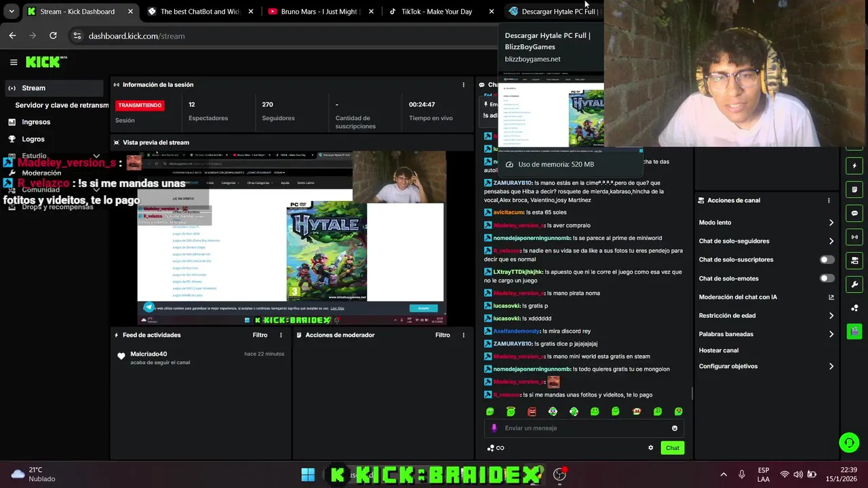868x488 pixels.
Task: Click the camera channel-actions panel icon
Action: 854,260
